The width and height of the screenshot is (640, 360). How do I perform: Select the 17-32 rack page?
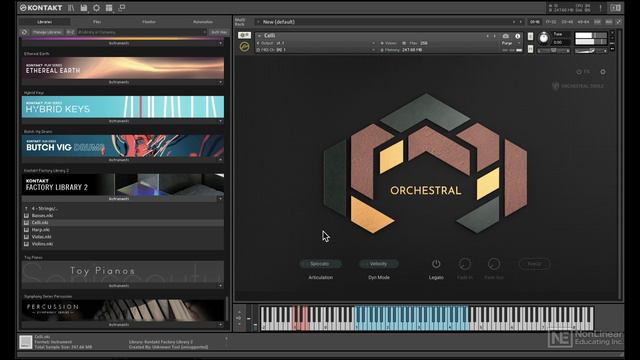(551, 22)
